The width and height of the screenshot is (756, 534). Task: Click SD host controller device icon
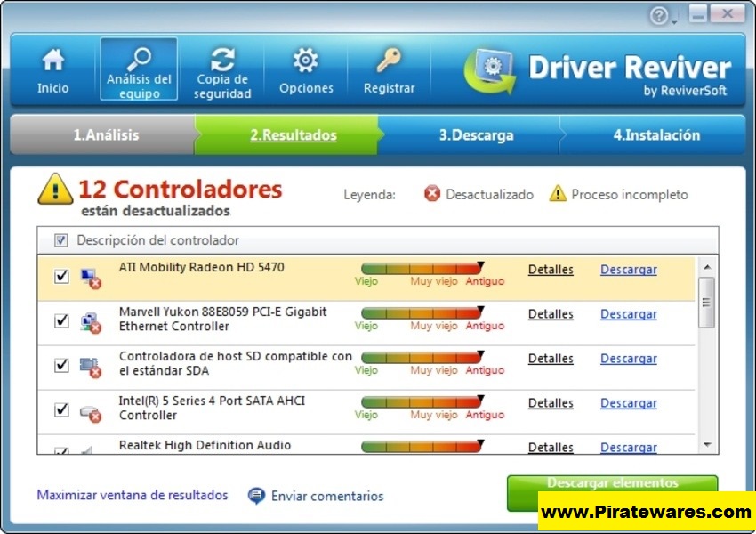pyautogui.click(x=91, y=367)
